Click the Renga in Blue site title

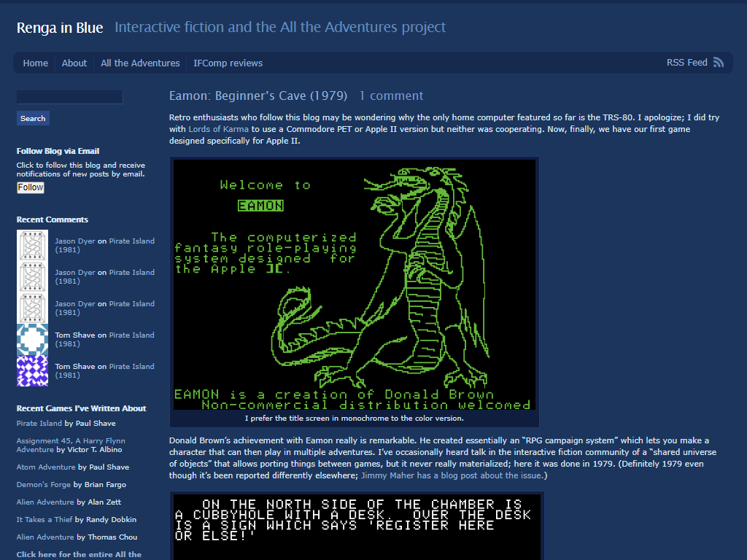tap(60, 28)
